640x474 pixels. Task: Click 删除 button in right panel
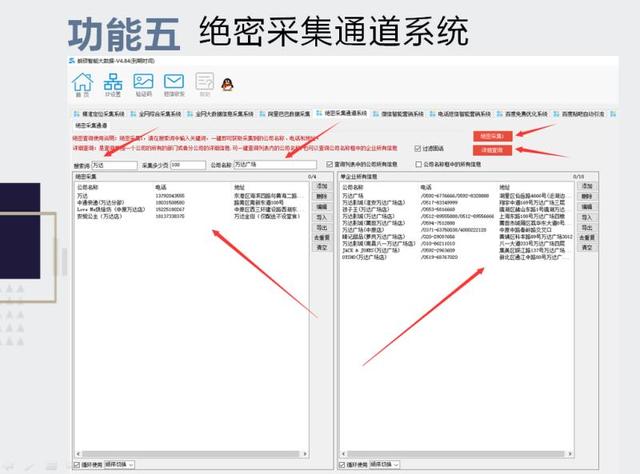587,196
